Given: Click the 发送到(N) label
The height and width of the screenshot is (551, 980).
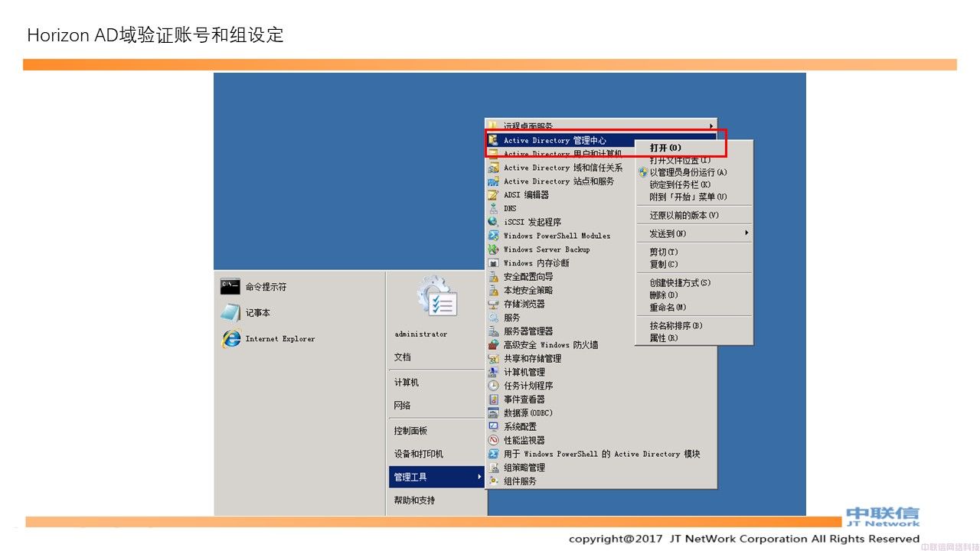Looking at the screenshot, I should point(668,234).
